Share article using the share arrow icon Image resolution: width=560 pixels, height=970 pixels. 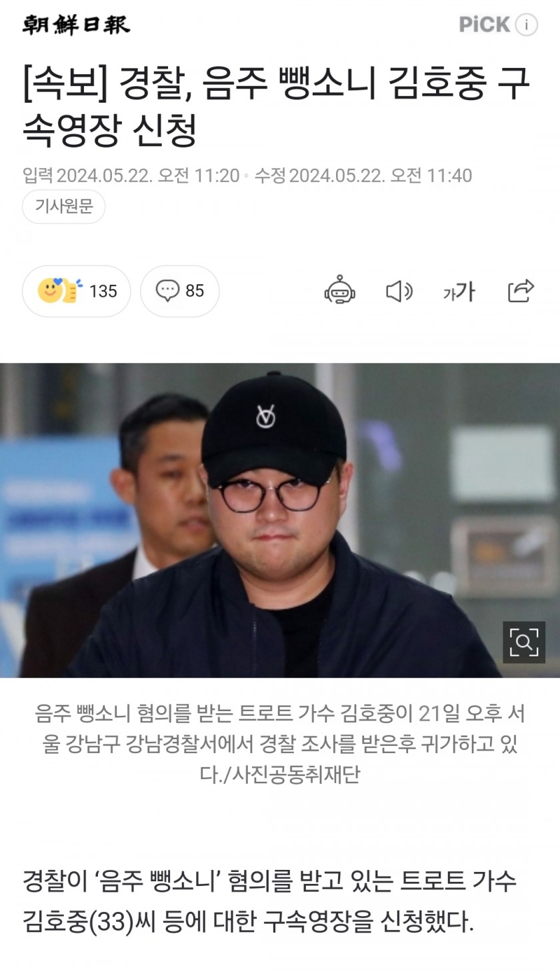pyautogui.click(x=521, y=291)
